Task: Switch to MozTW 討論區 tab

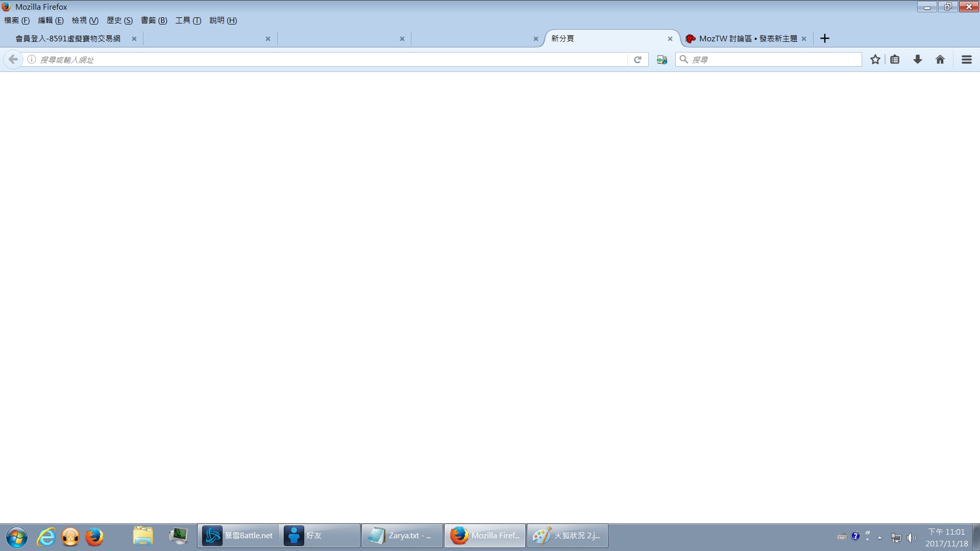Action: click(743, 39)
